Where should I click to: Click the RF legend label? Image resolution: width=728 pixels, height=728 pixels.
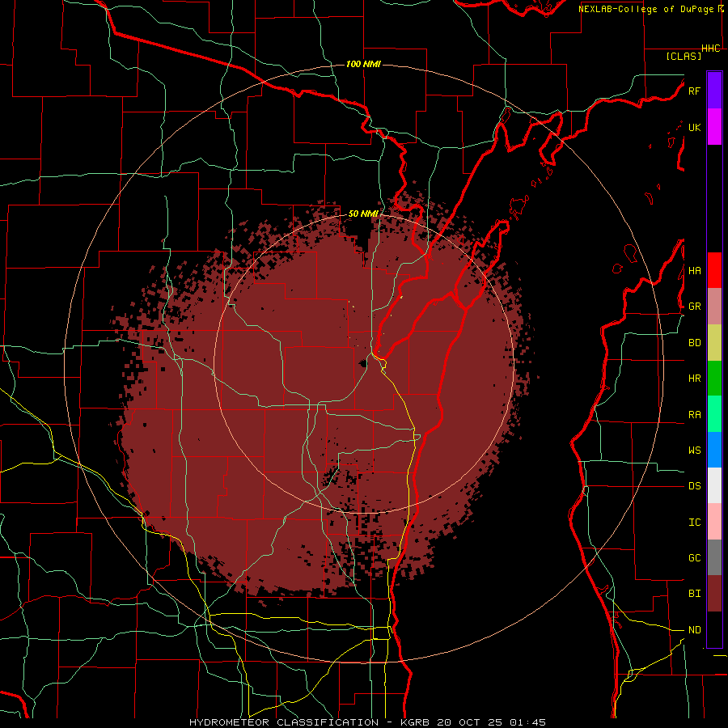pyautogui.click(x=694, y=91)
